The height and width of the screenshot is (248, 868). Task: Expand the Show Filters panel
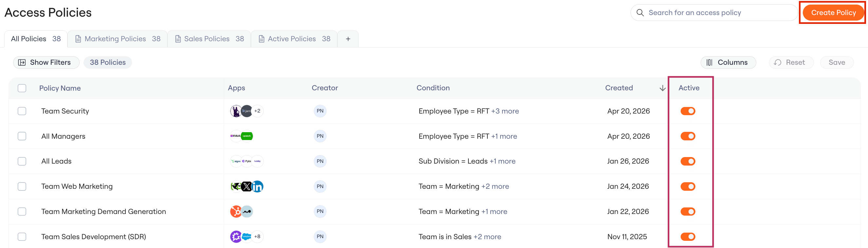click(46, 62)
